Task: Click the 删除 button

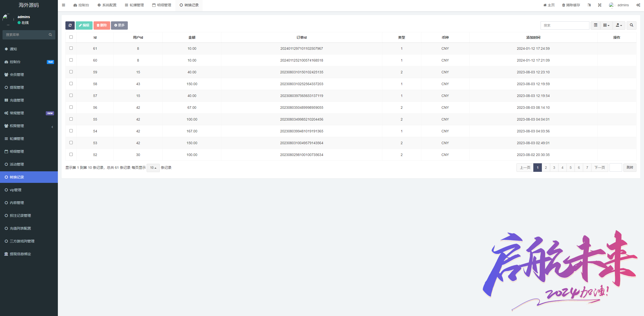Action: [x=102, y=25]
